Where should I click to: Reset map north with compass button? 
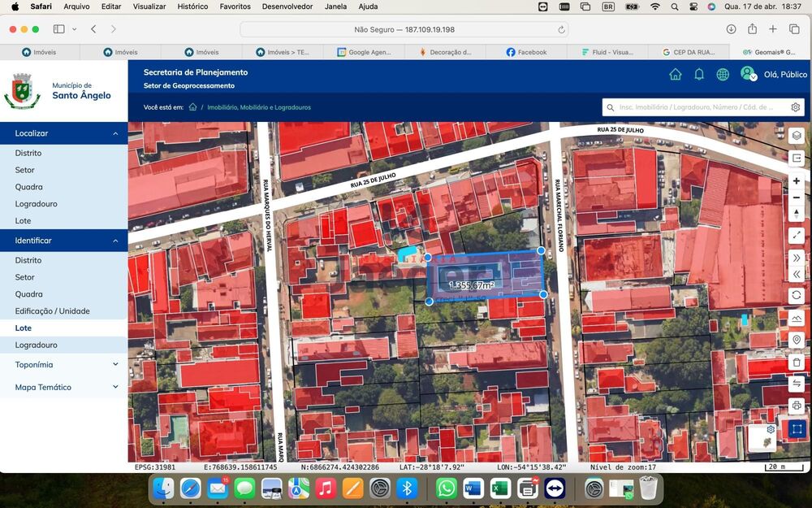coord(797,213)
